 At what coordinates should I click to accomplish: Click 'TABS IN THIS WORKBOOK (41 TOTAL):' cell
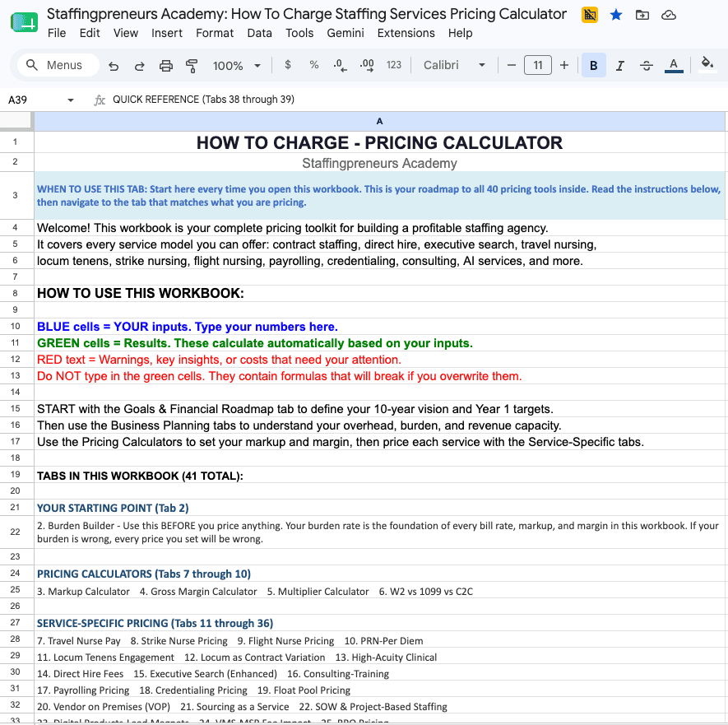click(x=379, y=475)
